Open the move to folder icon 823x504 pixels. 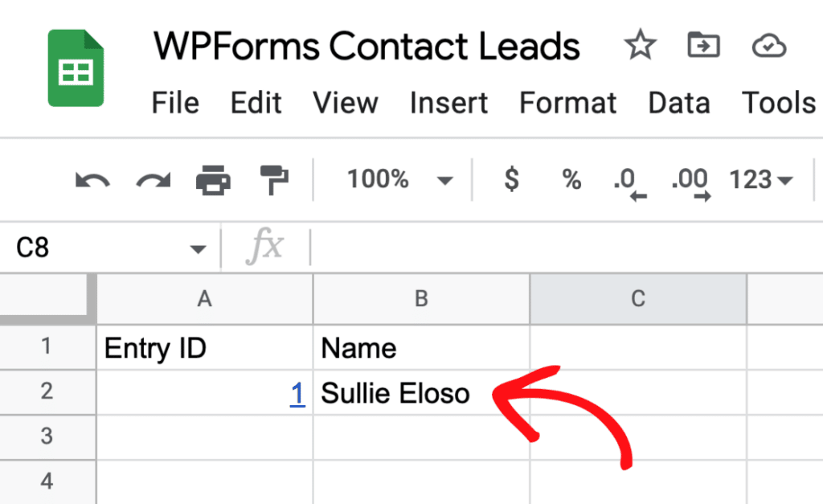click(x=703, y=46)
